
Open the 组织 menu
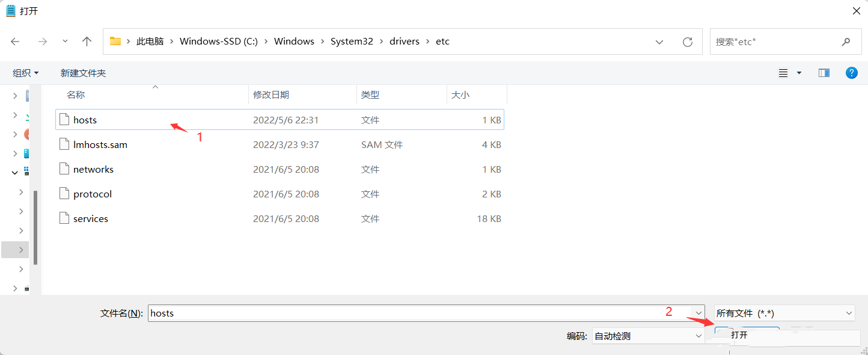(x=25, y=72)
